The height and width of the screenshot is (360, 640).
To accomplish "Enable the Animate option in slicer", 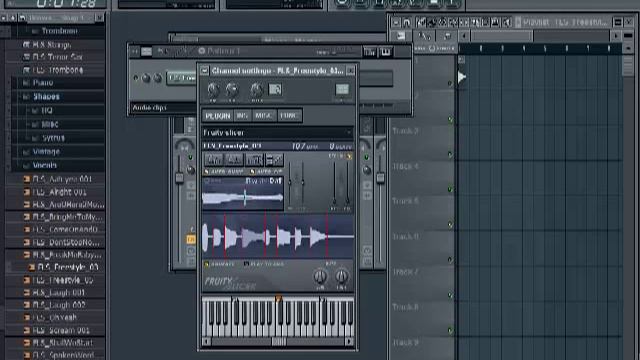I will pos(220,264).
